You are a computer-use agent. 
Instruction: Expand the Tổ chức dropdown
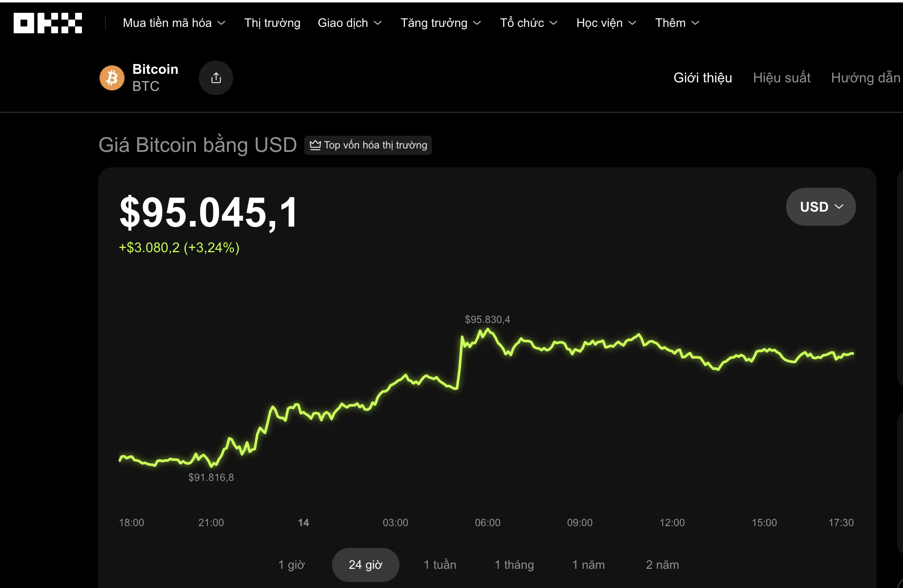pyautogui.click(x=528, y=23)
